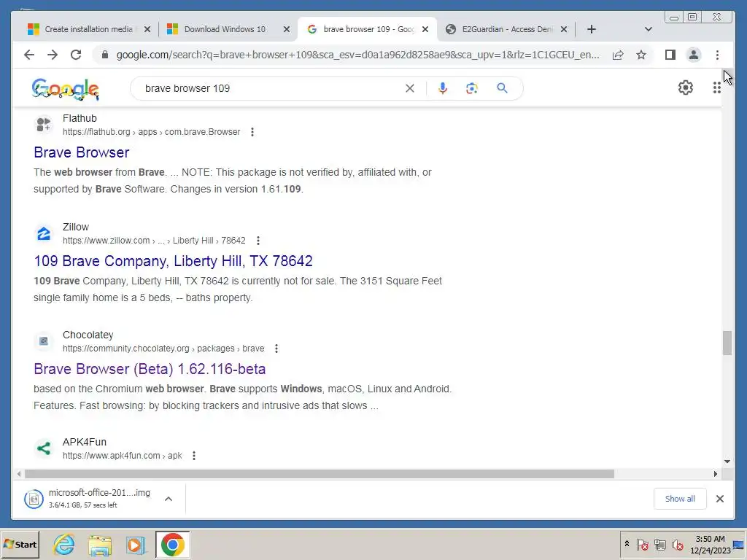Expand the microsoft-office download options chevron
The width and height of the screenshot is (747, 560).
click(x=169, y=499)
